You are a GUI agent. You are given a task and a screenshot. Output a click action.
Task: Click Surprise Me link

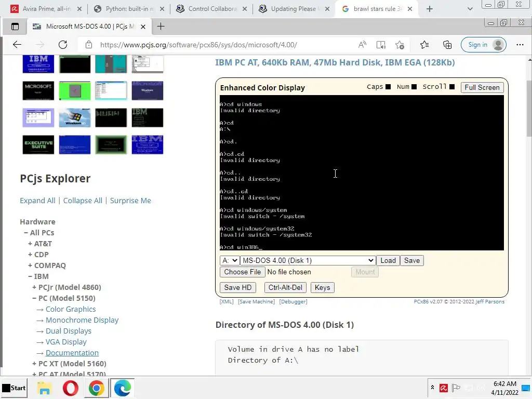coord(130,201)
